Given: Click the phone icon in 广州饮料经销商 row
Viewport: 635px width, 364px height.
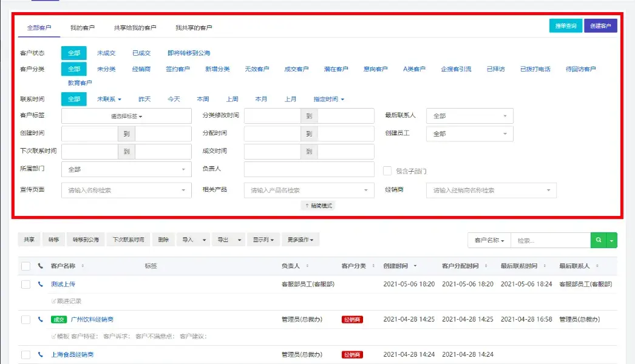Looking at the screenshot, I should coord(40,320).
